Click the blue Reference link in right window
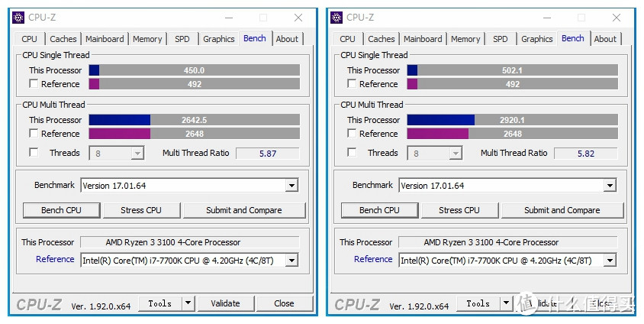644x324 pixels. click(x=373, y=259)
